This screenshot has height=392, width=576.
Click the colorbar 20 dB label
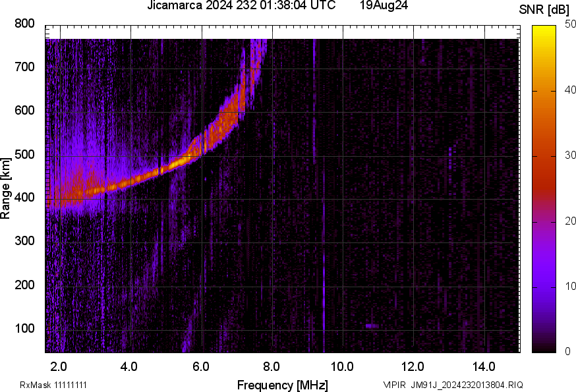[x=570, y=221]
